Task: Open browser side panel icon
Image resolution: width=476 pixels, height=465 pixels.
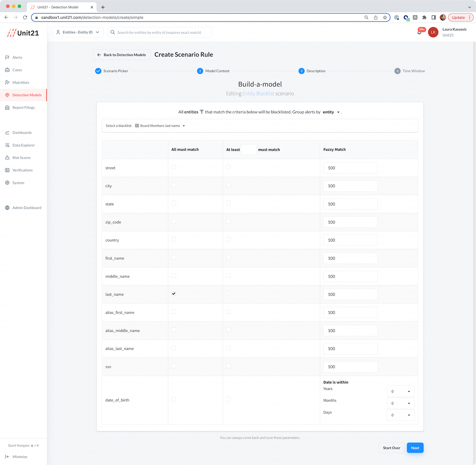Action: click(x=434, y=17)
